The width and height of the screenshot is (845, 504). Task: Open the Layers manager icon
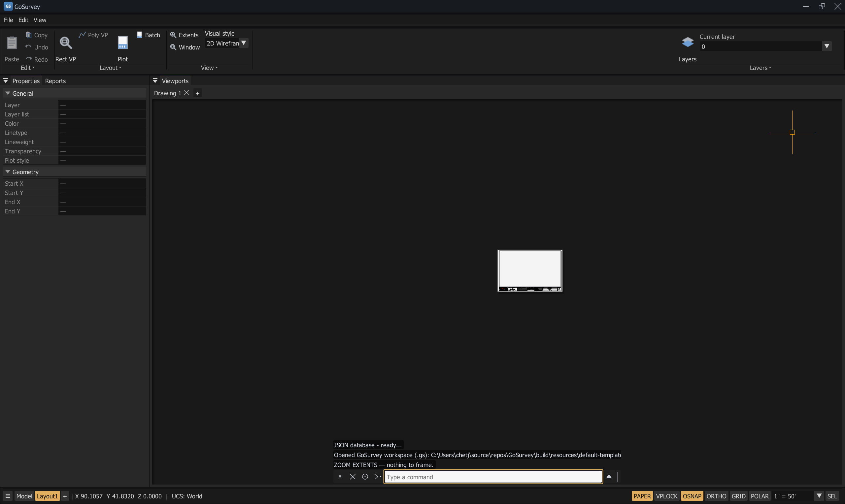click(687, 42)
